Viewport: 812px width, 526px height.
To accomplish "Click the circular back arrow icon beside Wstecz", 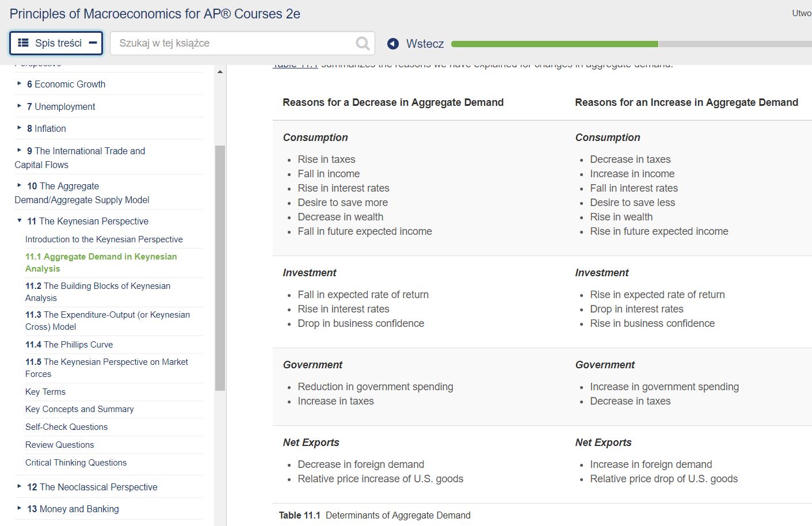I will 392,43.
